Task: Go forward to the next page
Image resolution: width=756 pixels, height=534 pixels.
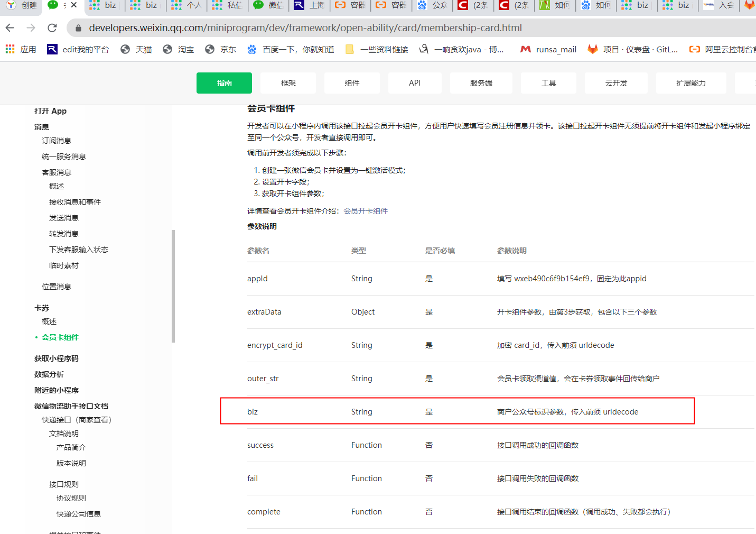Action: point(31,28)
